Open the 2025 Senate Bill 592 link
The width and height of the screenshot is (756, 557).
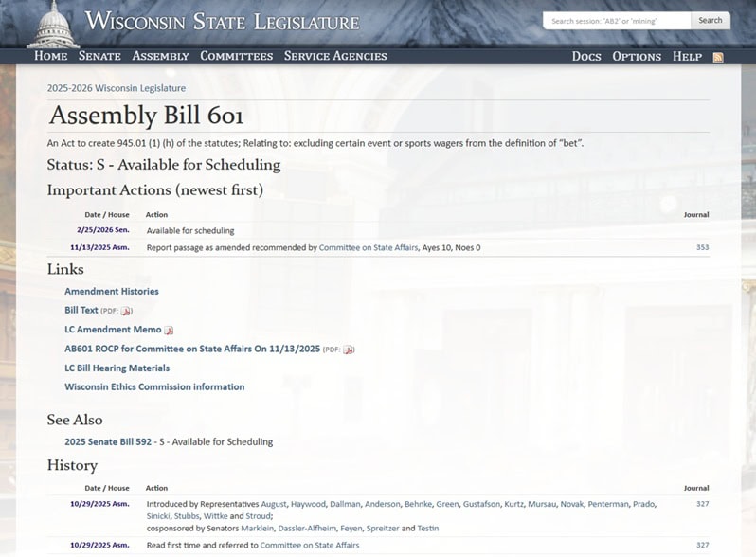pos(108,441)
